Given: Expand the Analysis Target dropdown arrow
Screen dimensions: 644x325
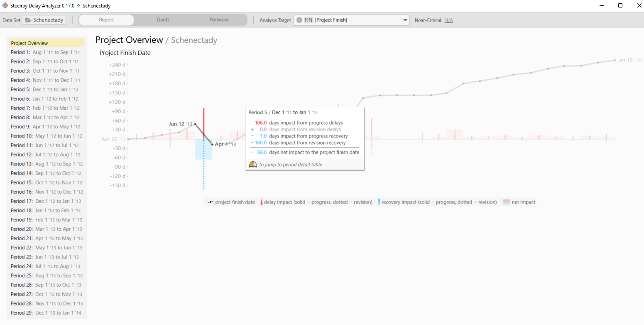Looking at the screenshot, I should [405, 20].
